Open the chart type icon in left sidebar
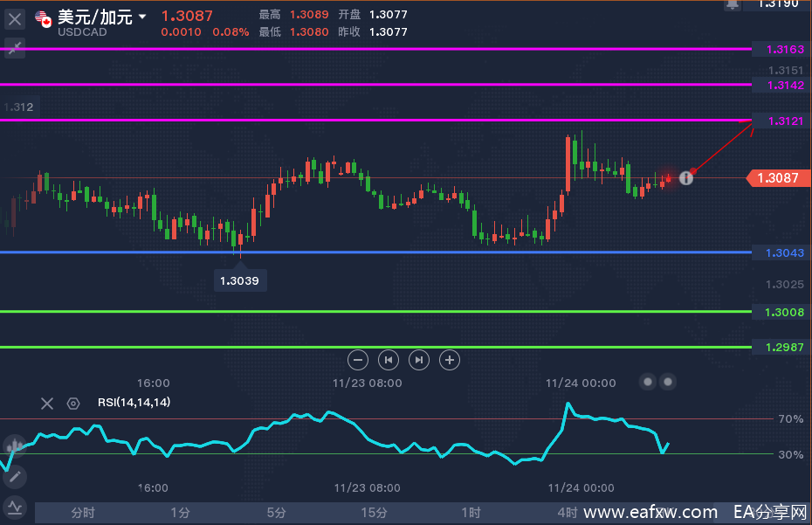Image resolution: width=812 pixels, height=525 pixels. tap(14, 446)
